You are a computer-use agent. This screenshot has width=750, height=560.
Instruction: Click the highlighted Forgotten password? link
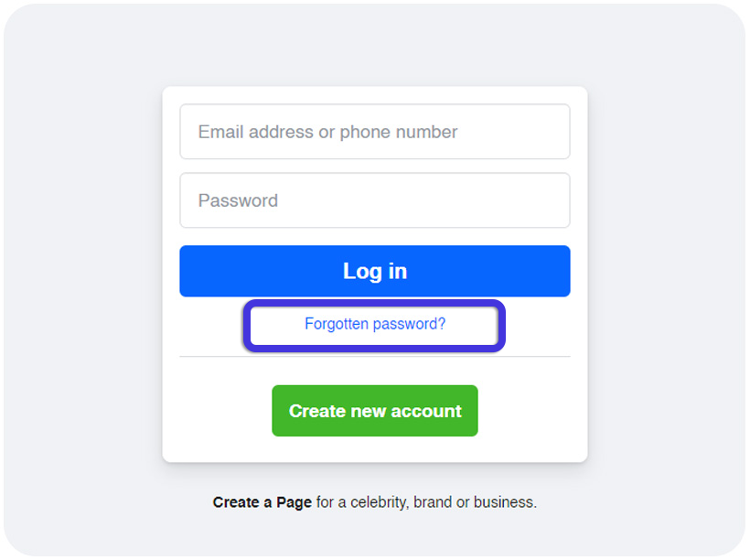click(x=375, y=324)
